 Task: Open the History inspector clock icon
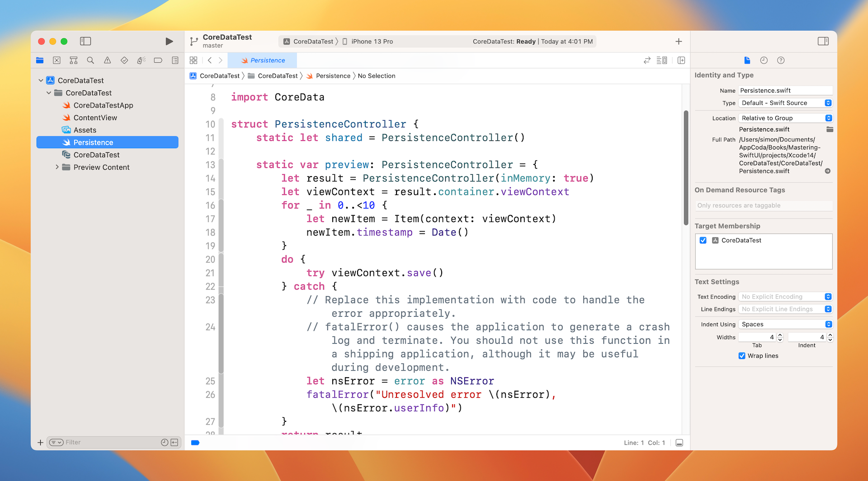[764, 60]
